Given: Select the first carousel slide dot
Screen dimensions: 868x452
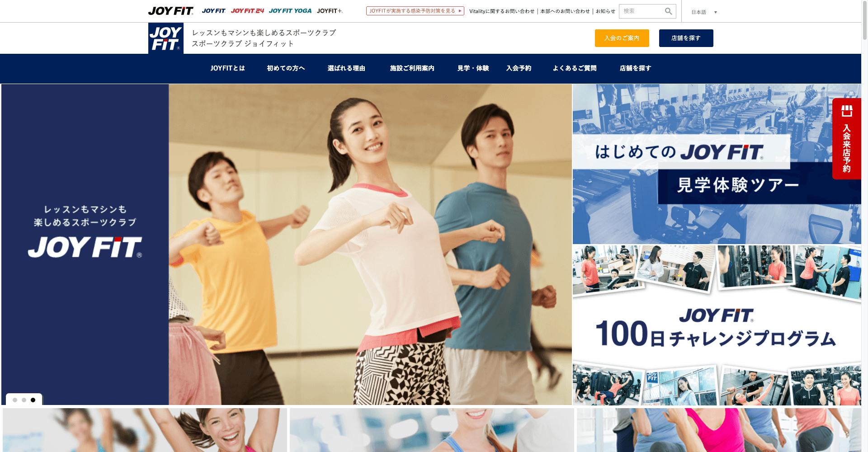Looking at the screenshot, I should [x=15, y=400].
